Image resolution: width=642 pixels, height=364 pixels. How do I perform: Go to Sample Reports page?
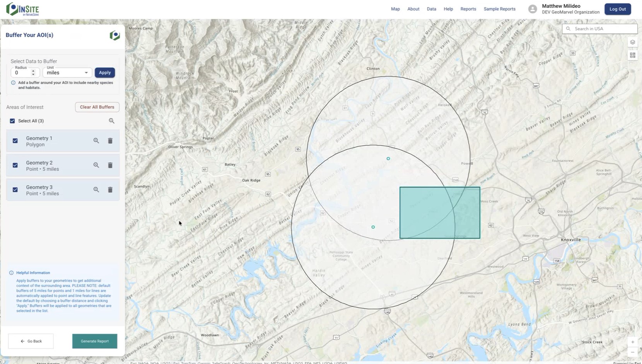coord(499,9)
